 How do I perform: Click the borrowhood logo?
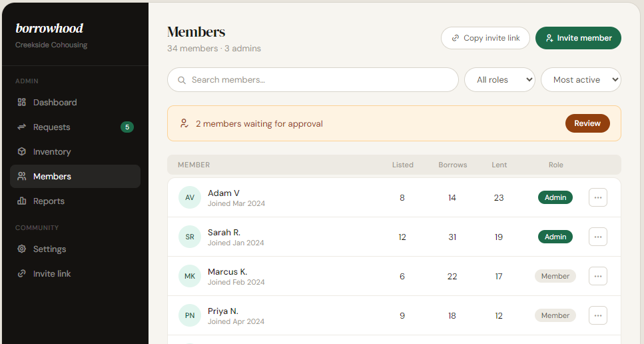[x=49, y=28]
